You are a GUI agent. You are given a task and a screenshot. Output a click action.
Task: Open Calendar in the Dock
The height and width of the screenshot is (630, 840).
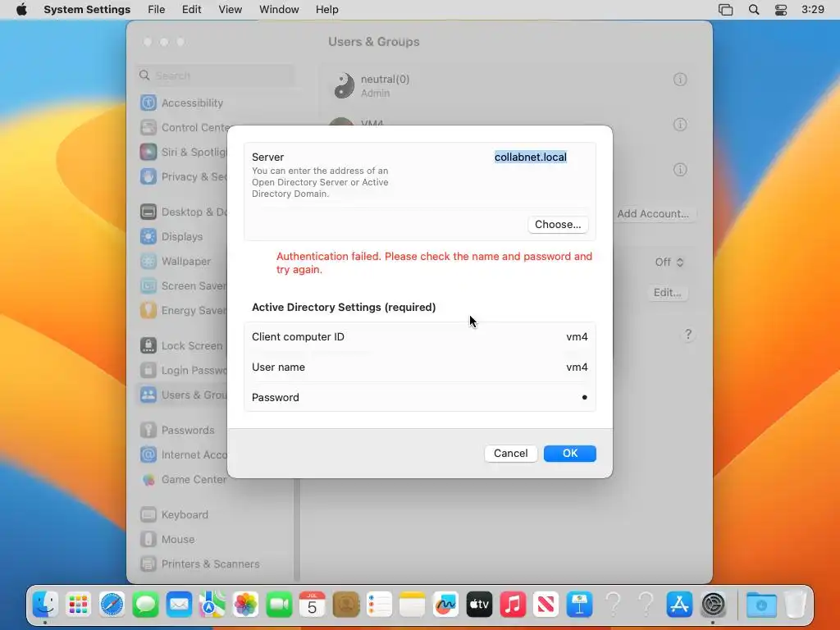click(313, 605)
